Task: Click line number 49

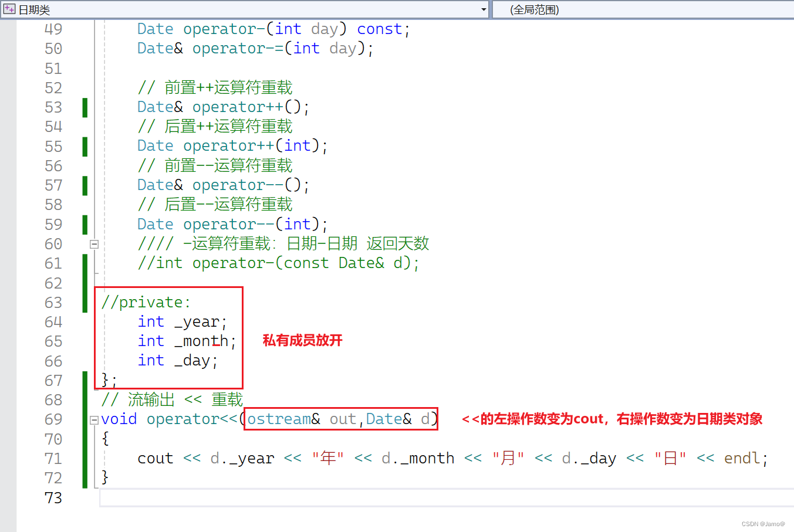Action: 53,29
